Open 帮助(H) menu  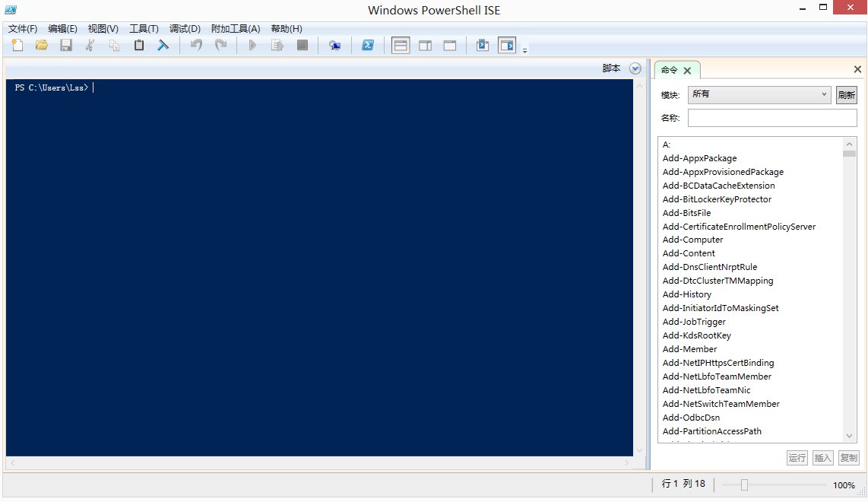coord(287,29)
